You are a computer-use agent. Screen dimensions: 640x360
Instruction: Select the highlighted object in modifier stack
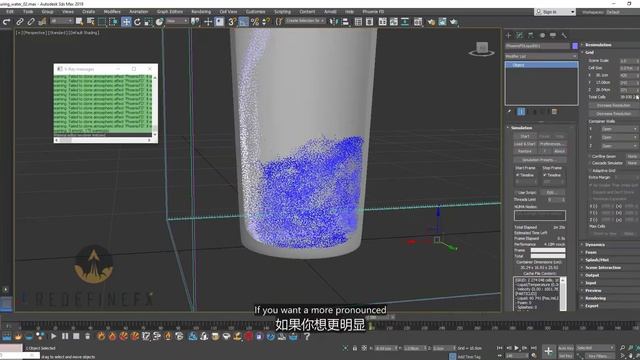point(541,65)
